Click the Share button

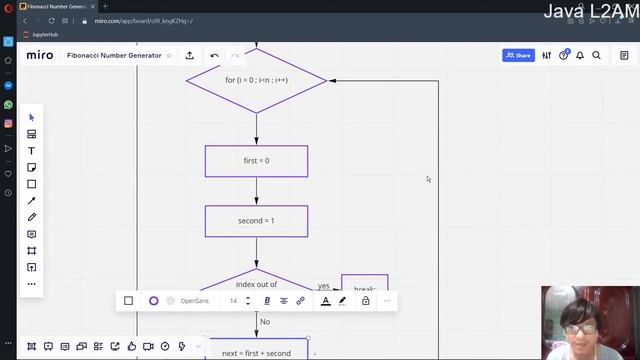click(518, 56)
